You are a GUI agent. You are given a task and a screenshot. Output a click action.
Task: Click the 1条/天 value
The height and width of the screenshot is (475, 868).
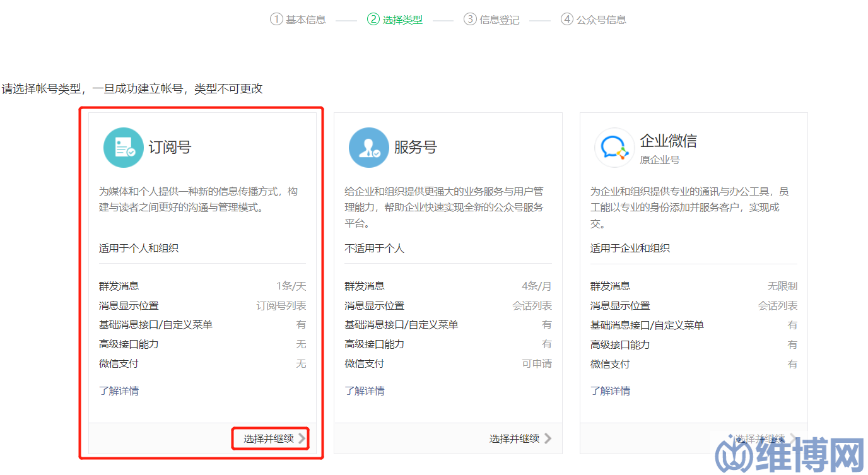291,286
